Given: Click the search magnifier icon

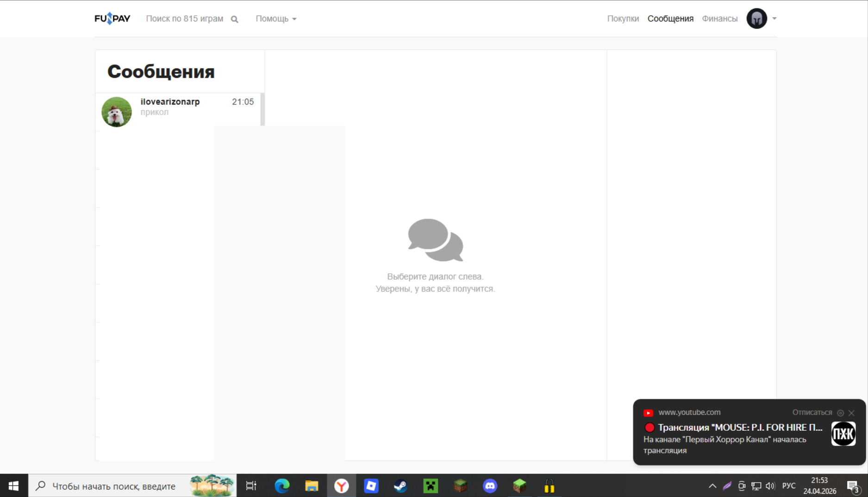Looking at the screenshot, I should tap(235, 19).
